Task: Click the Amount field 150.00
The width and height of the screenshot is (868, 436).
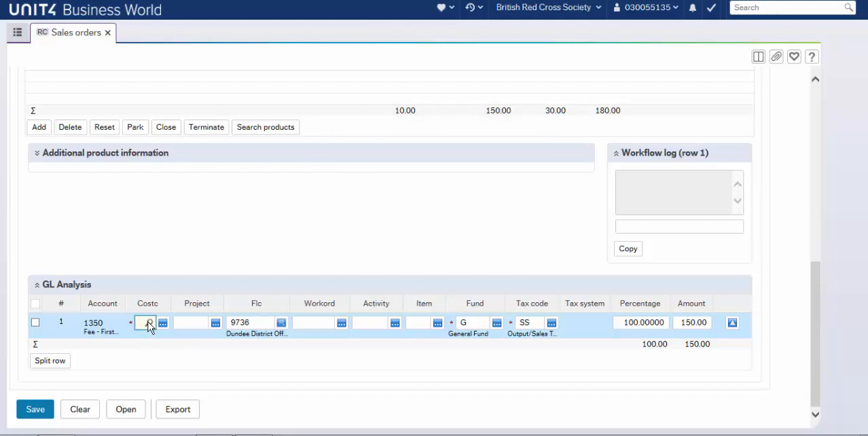Action: tap(692, 323)
